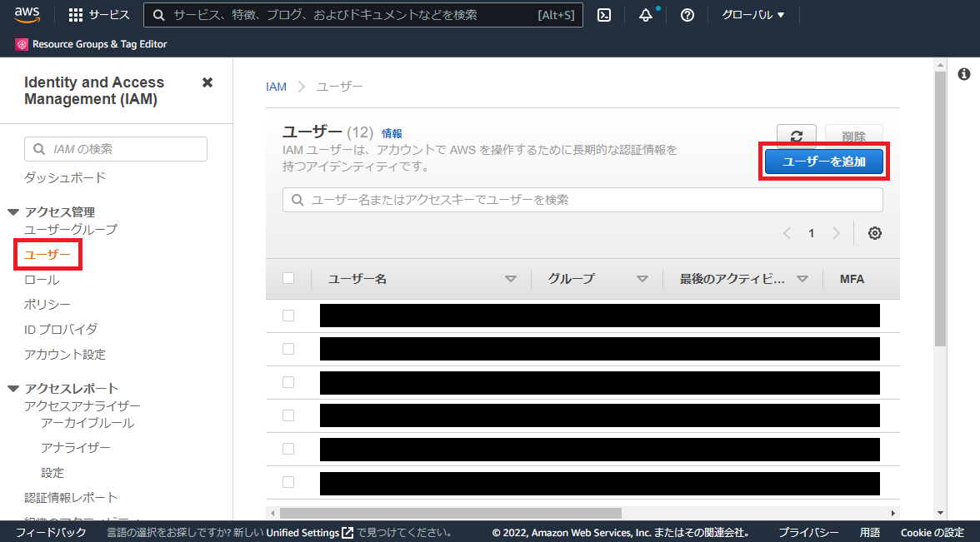Open the help question mark icon
The height and width of the screenshot is (542, 980).
click(x=687, y=15)
